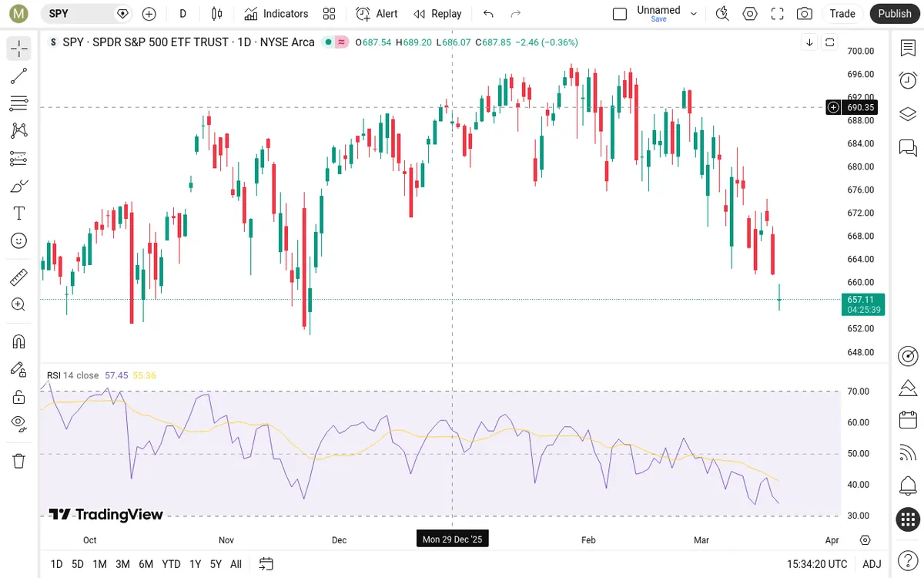
Task: Set the time range to 5Y
Action: [216, 564]
